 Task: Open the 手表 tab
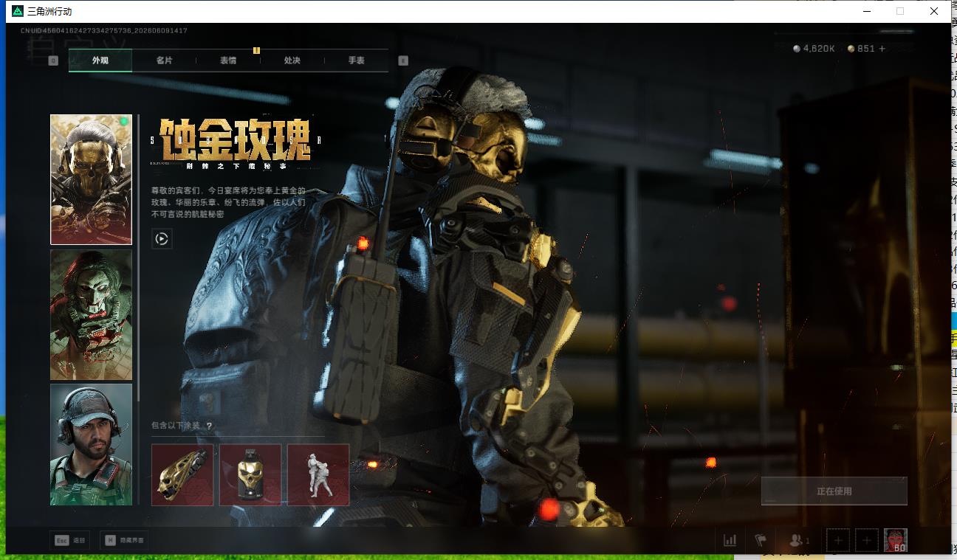[357, 61]
